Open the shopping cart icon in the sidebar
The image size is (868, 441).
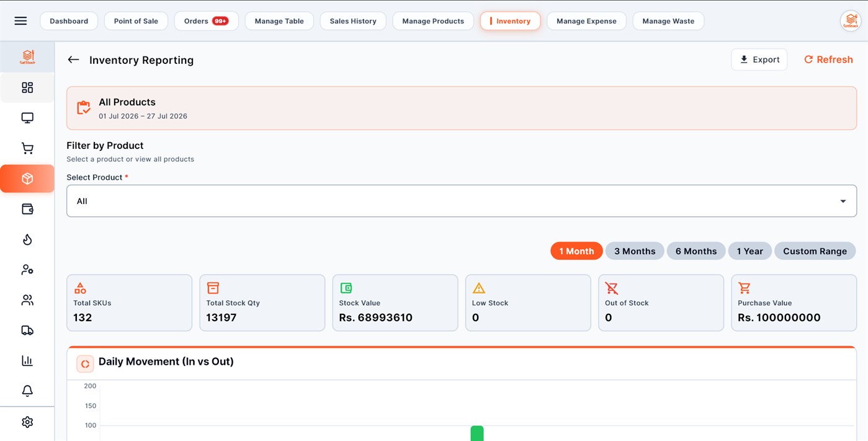[x=27, y=148]
